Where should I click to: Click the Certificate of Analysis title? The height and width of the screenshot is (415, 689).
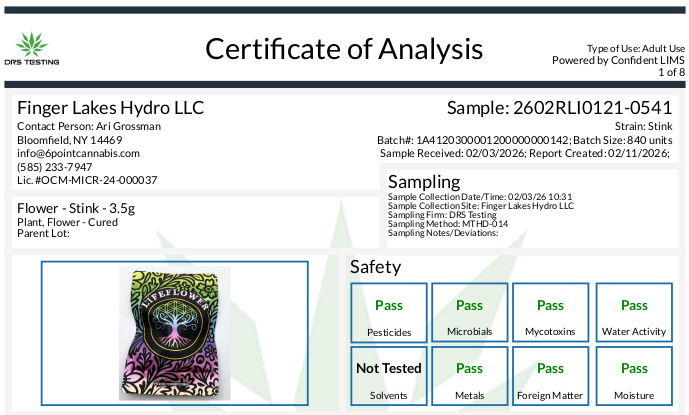click(x=344, y=48)
